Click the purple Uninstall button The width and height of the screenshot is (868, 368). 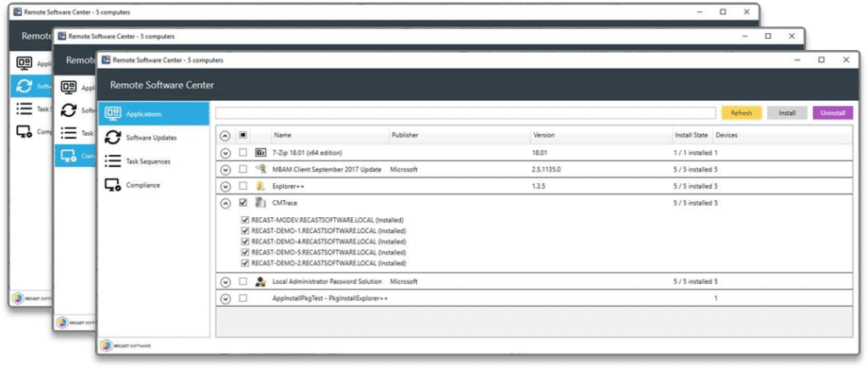(x=832, y=113)
